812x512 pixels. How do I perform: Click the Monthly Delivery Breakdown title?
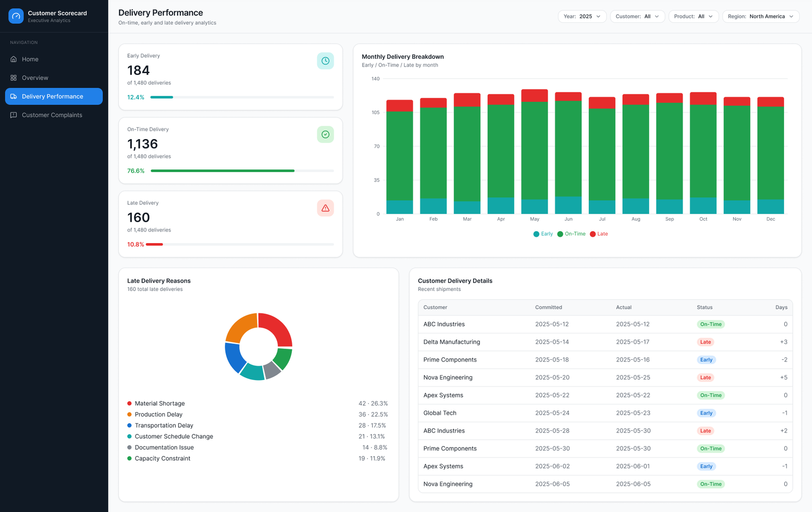(403, 57)
